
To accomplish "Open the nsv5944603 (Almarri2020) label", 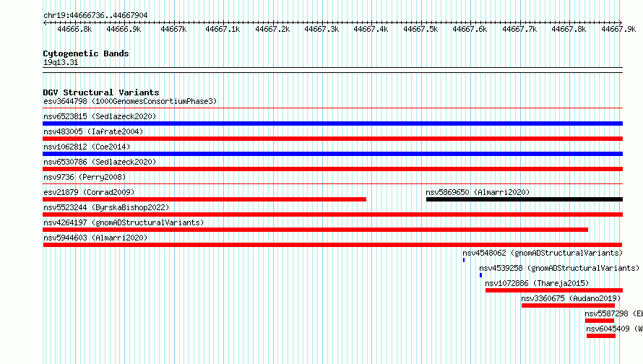I will pos(95,238).
